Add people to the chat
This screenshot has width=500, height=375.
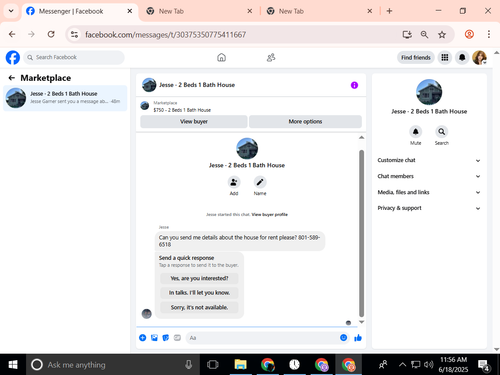(x=234, y=182)
